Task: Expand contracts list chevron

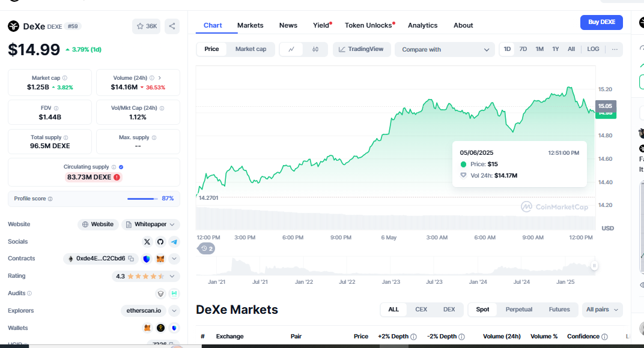Action: pyautogui.click(x=174, y=259)
